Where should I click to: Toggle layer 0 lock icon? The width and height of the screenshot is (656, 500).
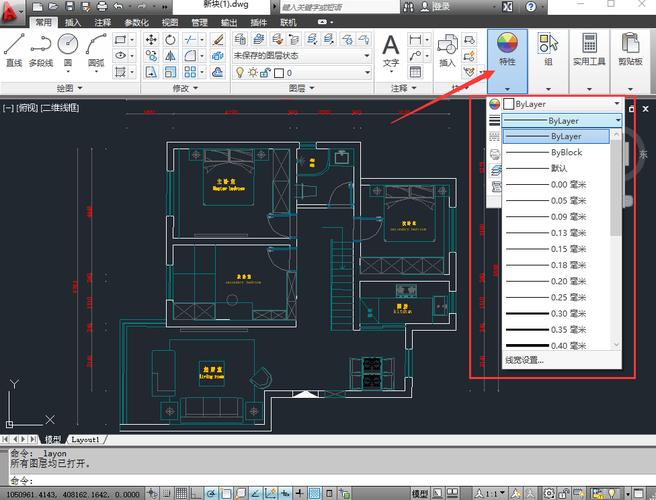click(265, 73)
